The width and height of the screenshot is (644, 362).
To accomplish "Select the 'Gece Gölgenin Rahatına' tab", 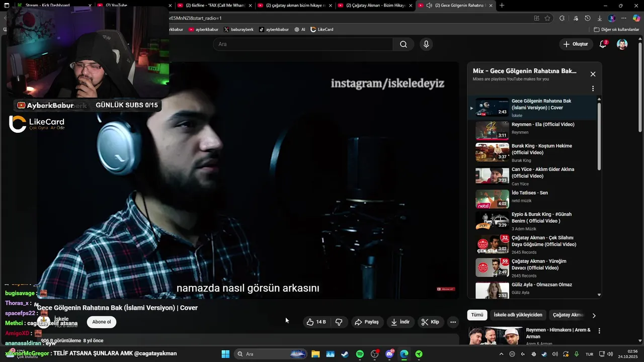I will click(455, 6).
